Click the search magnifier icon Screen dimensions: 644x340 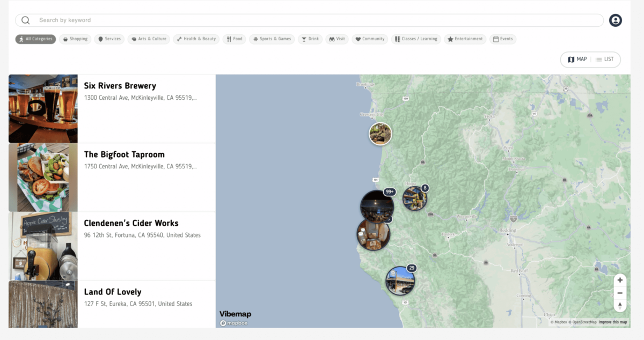click(25, 20)
